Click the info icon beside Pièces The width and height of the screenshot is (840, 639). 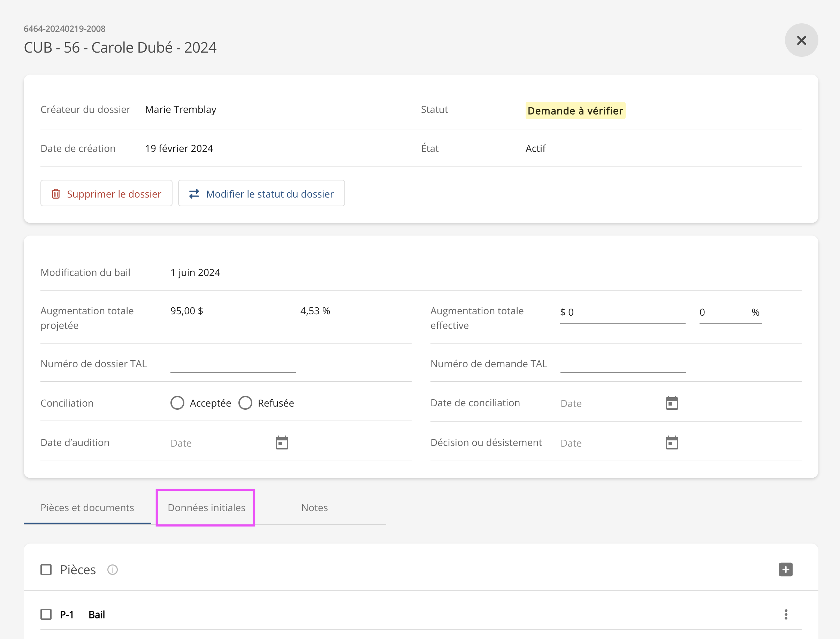click(112, 569)
